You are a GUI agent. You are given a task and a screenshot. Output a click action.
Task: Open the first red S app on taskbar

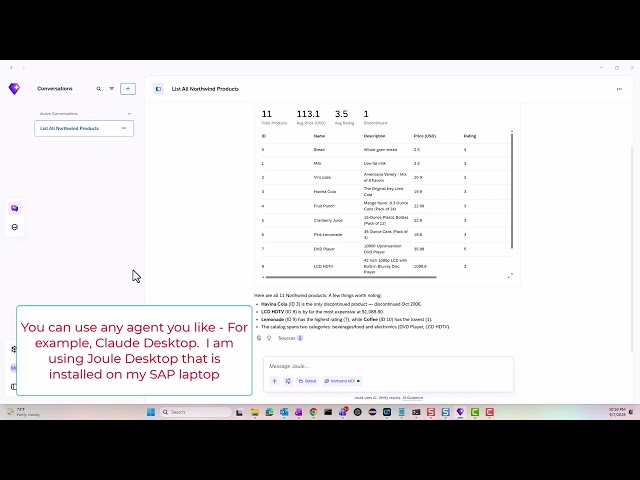pyautogui.click(x=431, y=412)
